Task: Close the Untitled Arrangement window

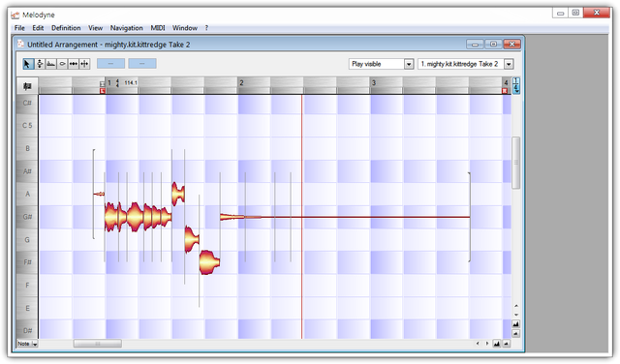Action: click(511, 44)
